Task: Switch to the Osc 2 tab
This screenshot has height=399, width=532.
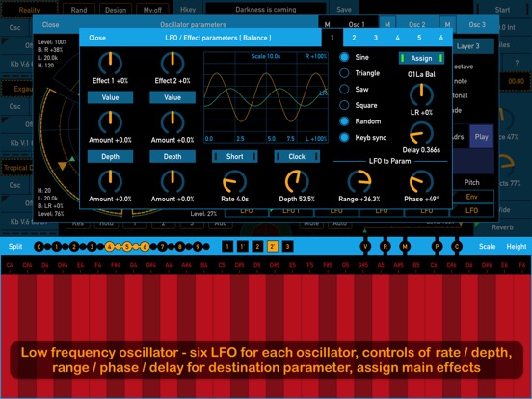Action: pyautogui.click(x=416, y=24)
